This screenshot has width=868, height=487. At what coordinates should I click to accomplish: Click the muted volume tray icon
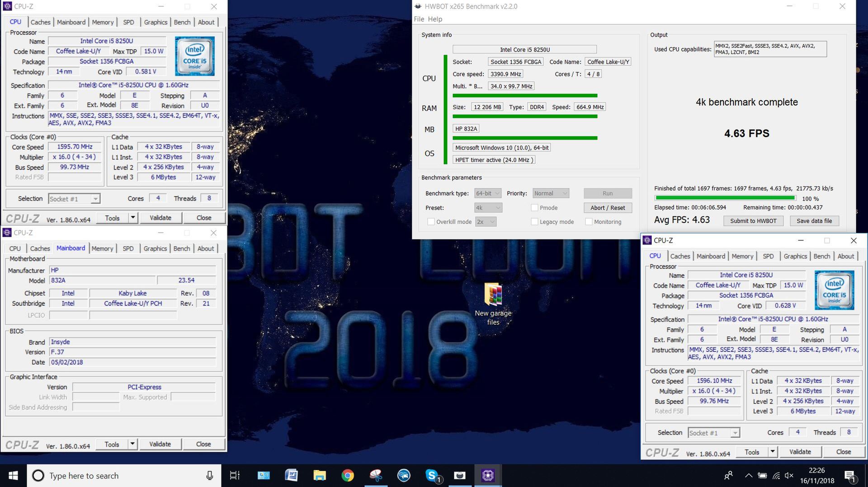tap(789, 476)
